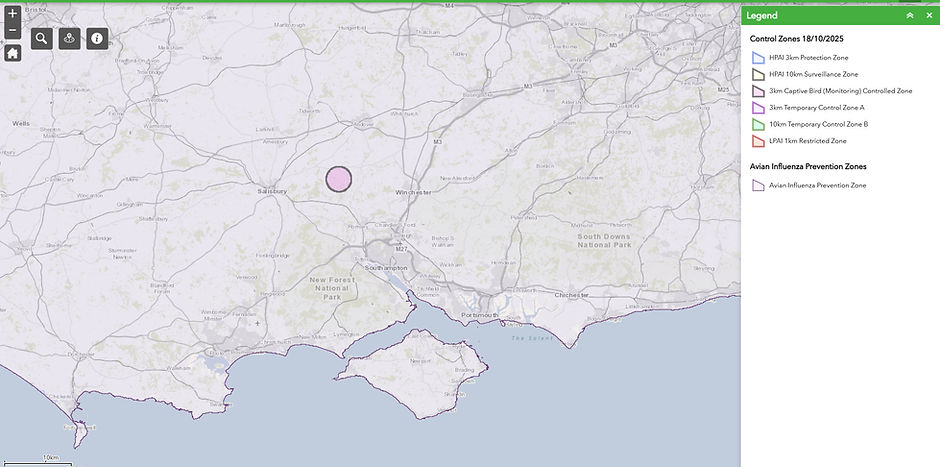This screenshot has width=940, height=467.
Task: Click the 'Avian Influenza Prevention Zones' heading
Action: point(808,167)
